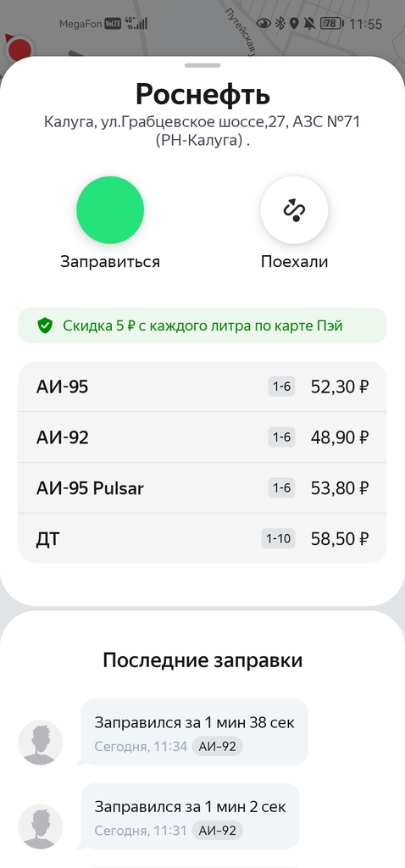The height and width of the screenshot is (868, 405).
Task: Tap the 1-10 pump badge for ДТ
Action: click(x=278, y=538)
